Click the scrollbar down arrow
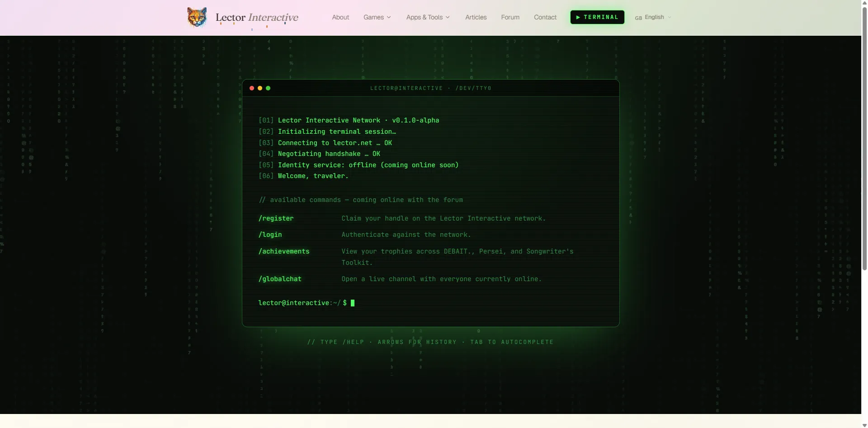The image size is (868, 428). 864,425
